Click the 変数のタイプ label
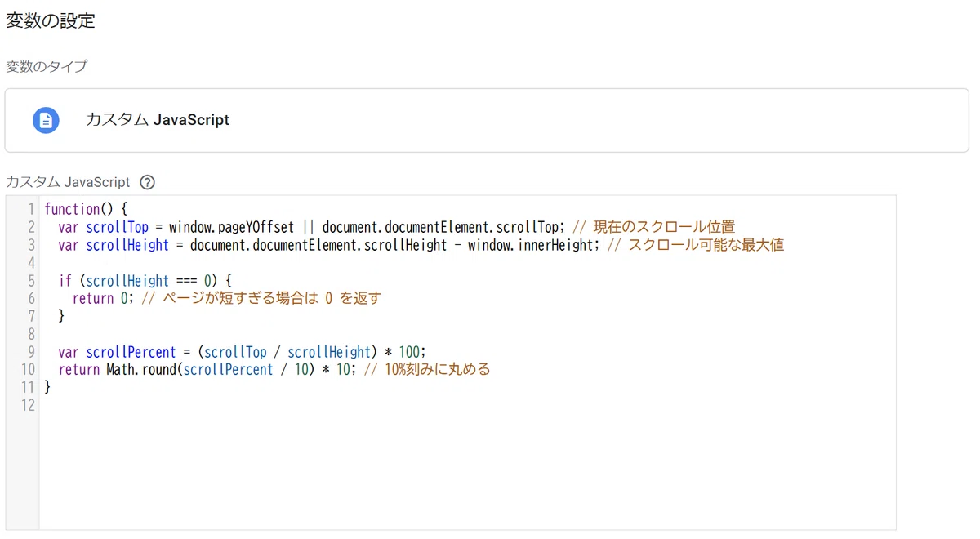The image size is (980, 539). [x=47, y=67]
